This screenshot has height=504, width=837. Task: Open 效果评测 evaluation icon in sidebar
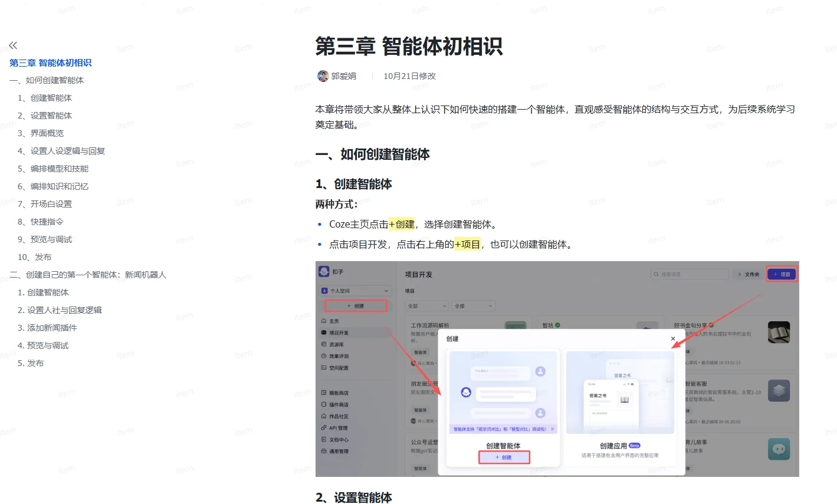[323, 356]
